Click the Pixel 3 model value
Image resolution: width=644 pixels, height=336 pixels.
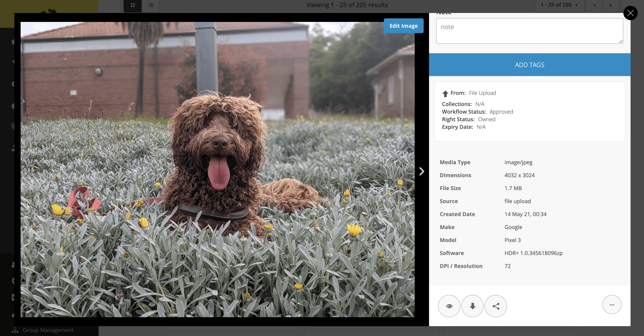[513, 240]
